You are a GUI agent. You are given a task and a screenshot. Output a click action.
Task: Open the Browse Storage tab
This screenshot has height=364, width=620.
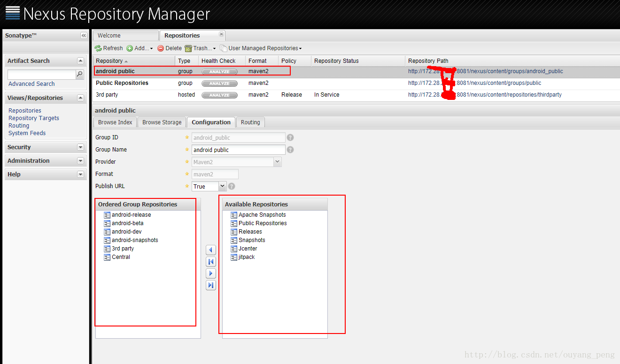click(162, 122)
